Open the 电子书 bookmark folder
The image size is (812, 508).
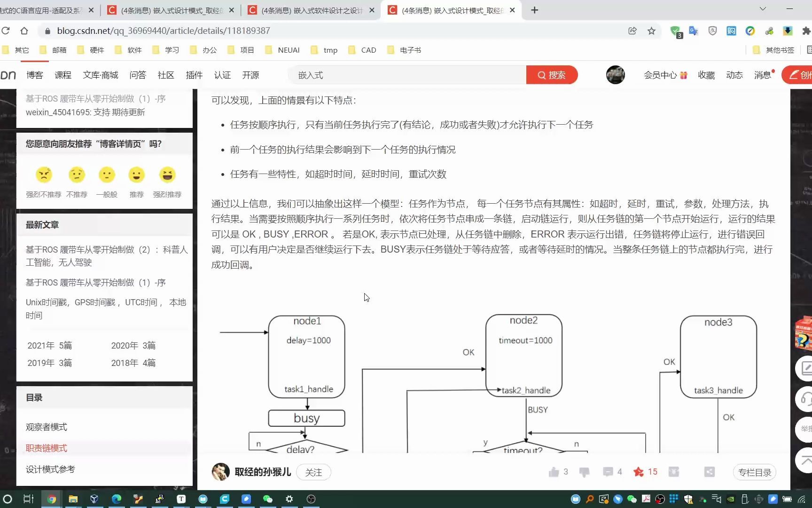click(x=404, y=50)
